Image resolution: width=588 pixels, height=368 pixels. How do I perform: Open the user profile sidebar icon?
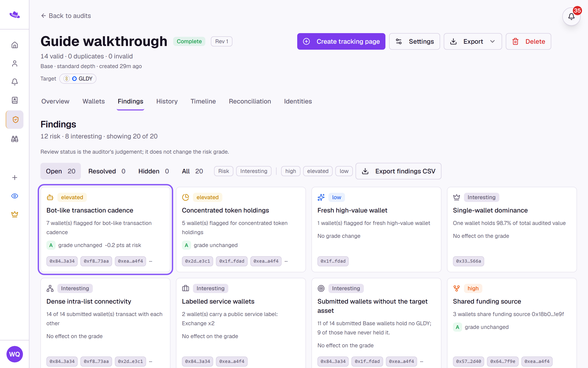14,63
